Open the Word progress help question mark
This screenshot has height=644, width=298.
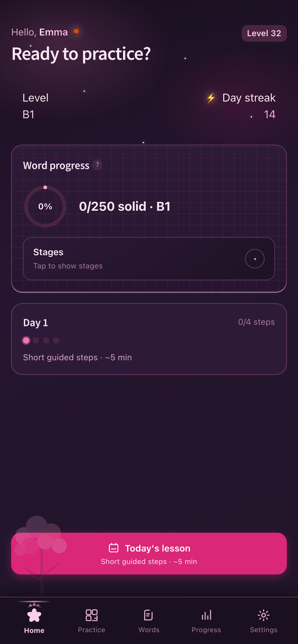pyautogui.click(x=97, y=165)
